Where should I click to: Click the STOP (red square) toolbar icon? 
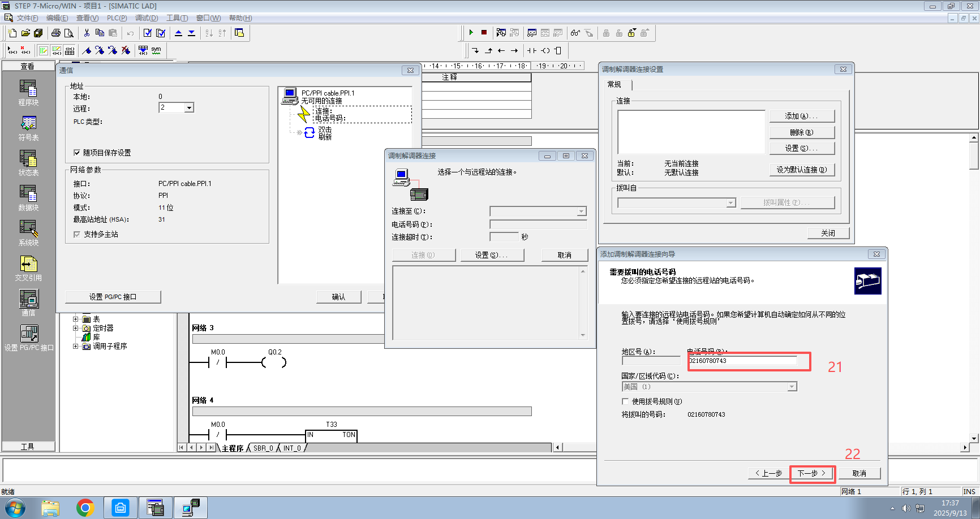[484, 33]
